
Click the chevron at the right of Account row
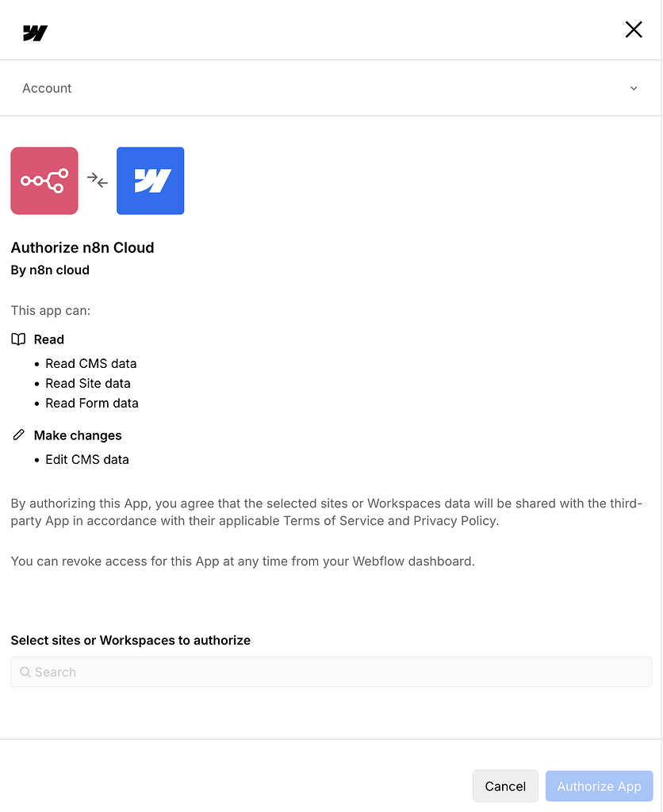634,89
